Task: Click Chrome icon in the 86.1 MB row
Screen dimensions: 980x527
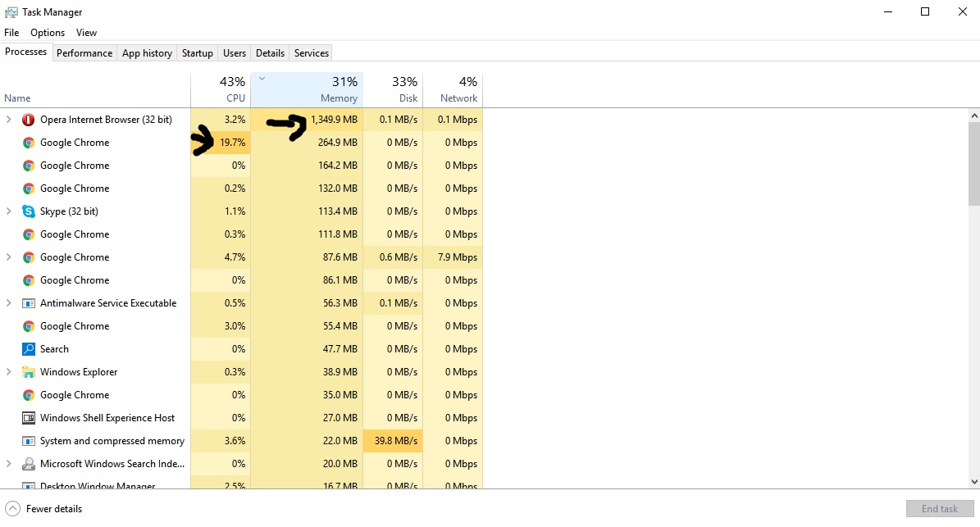Action: pyautogui.click(x=28, y=280)
